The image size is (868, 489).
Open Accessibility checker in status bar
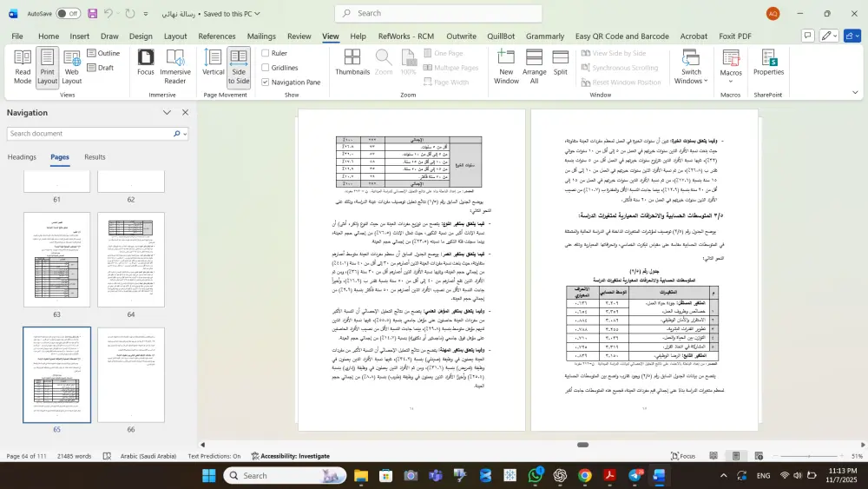click(x=291, y=456)
